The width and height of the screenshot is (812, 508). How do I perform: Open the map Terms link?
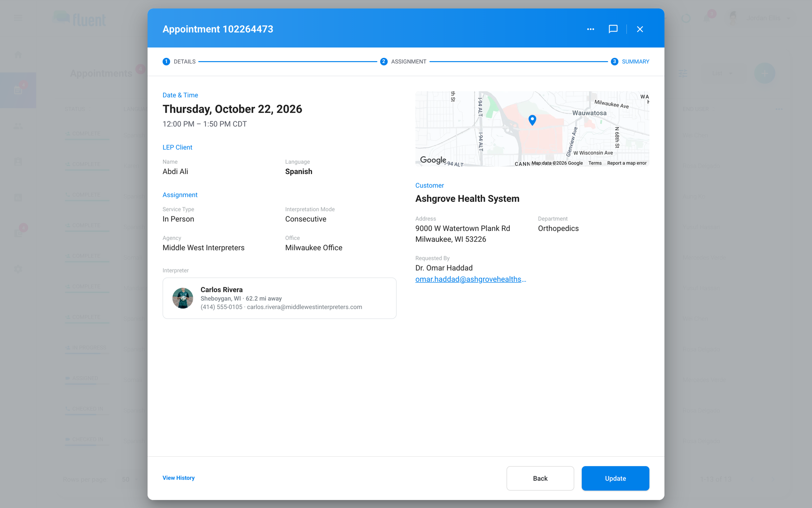click(595, 163)
